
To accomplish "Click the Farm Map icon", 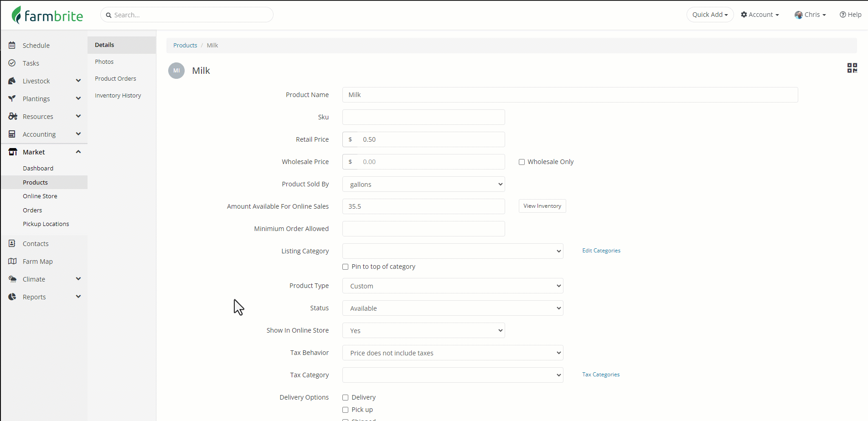I will pyautogui.click(x=12, y=262).
